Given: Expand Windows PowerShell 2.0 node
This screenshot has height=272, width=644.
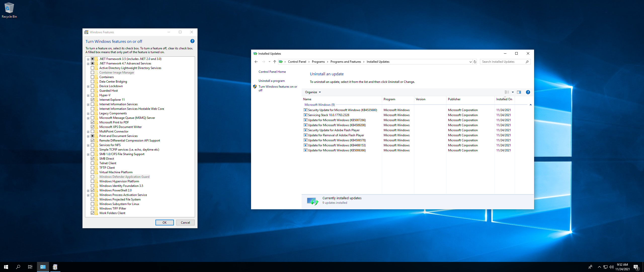Looking at the screenshot, I should (88, 191).
